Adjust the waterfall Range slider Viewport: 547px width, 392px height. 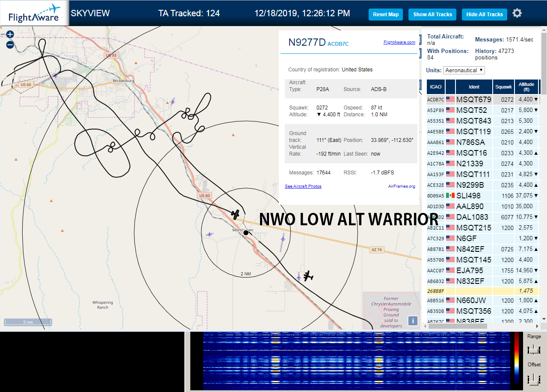coord(534,350)
